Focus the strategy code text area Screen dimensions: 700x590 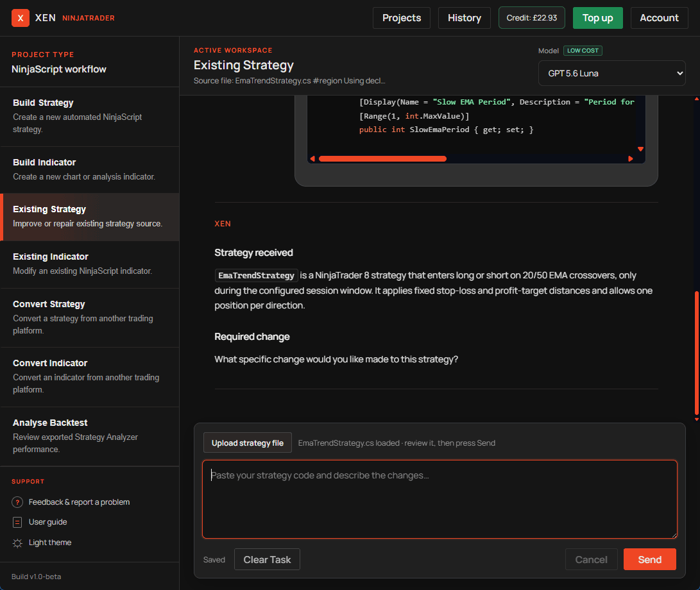tap(440, 499)
